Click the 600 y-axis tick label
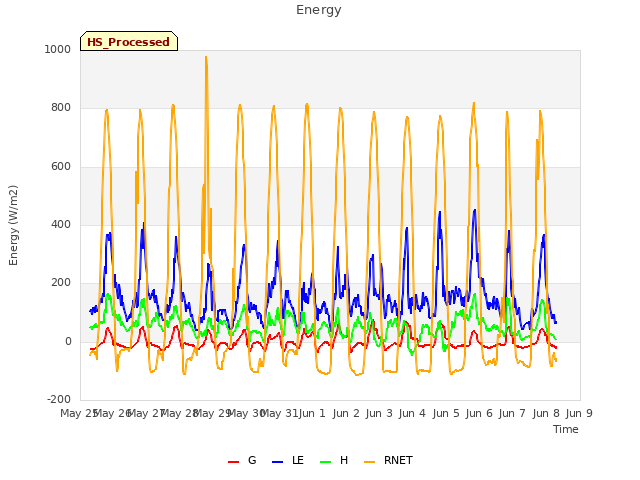Screen dimensions: 640x480 click(x=61, y=167)
